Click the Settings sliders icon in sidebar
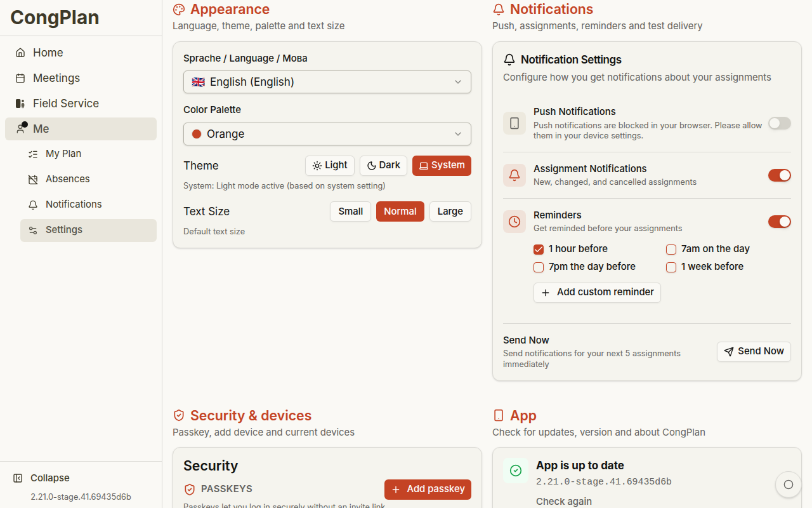 (x=33, y=230)
